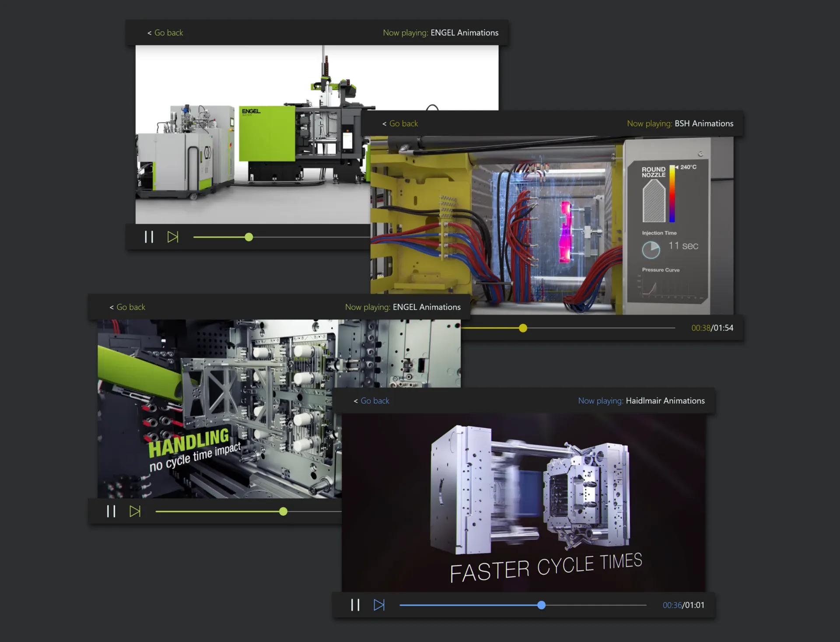The image size is (840, 642).
Task: Go back from Haidlmair Animations player
Action: tap(371, 401)
